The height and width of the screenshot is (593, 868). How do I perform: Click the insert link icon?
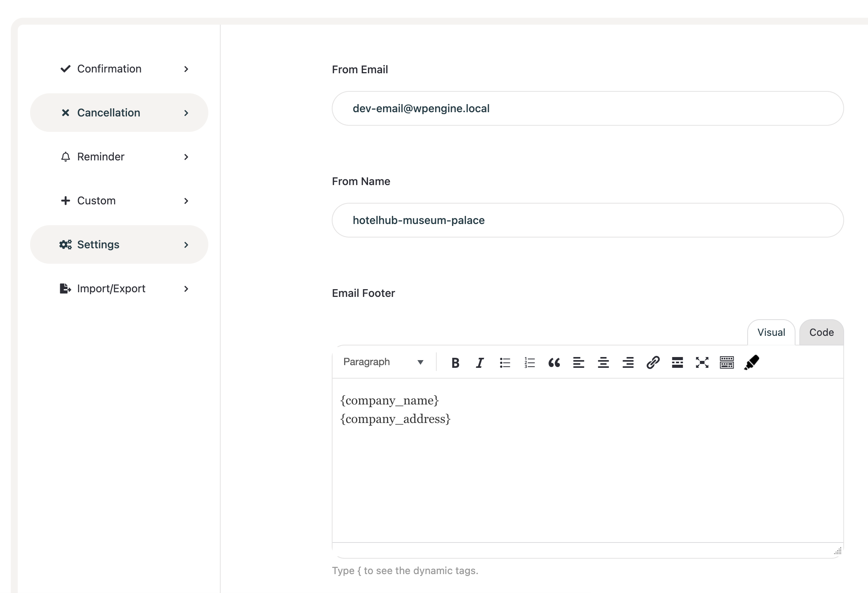pyautogui.click(x=653, y=362)
